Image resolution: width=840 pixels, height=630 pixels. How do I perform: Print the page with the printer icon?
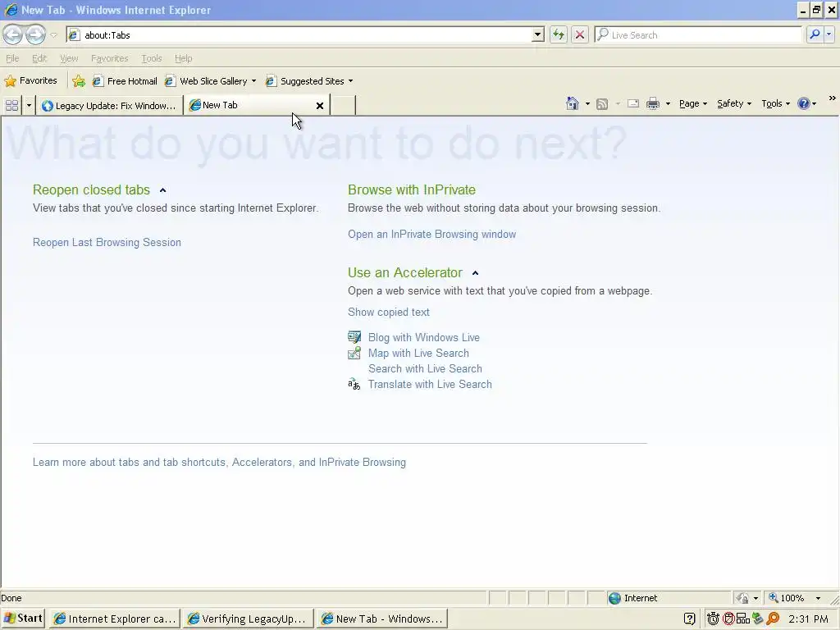(x=652, y=104)
